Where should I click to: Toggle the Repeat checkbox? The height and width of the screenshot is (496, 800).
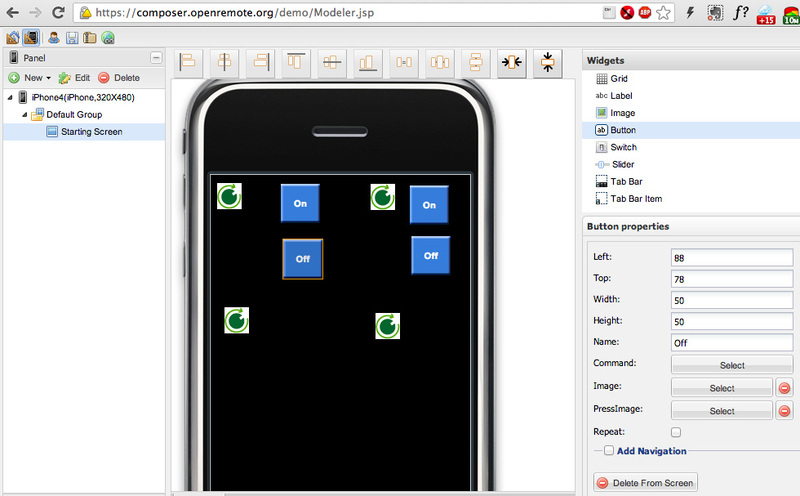pyautogui.click(x=676, y=432)
